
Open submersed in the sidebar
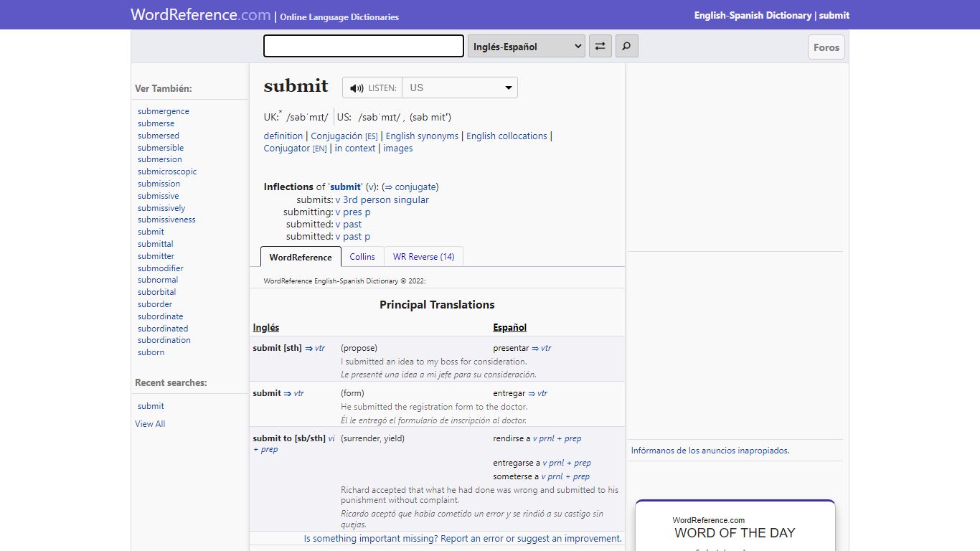(159, 136)
